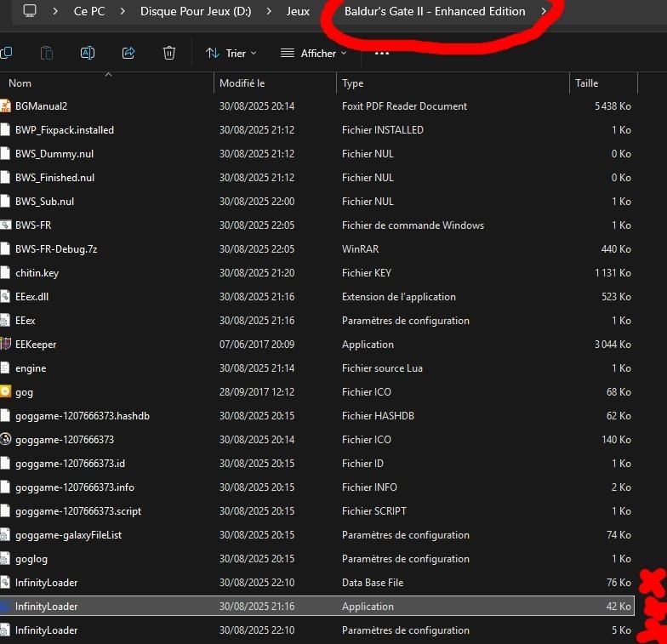Click the delete trash can icon
The width and height of the screenshot is (667, 644).
[169, 53]
